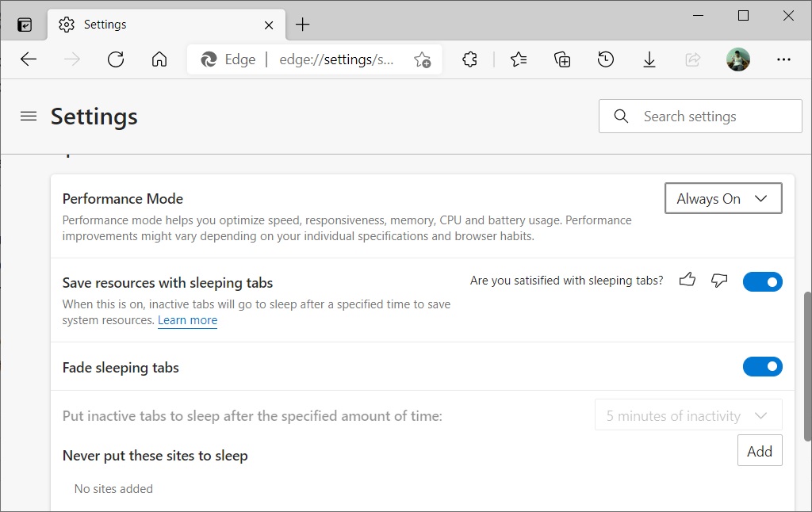
Task: Turn off Fade sleeping tabs
Action: point(762,366)
